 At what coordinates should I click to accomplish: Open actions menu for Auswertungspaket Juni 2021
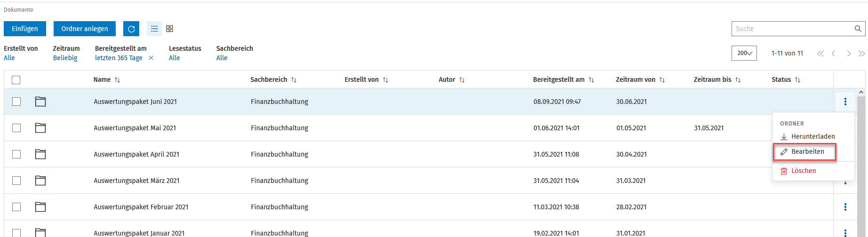(845, 102)
